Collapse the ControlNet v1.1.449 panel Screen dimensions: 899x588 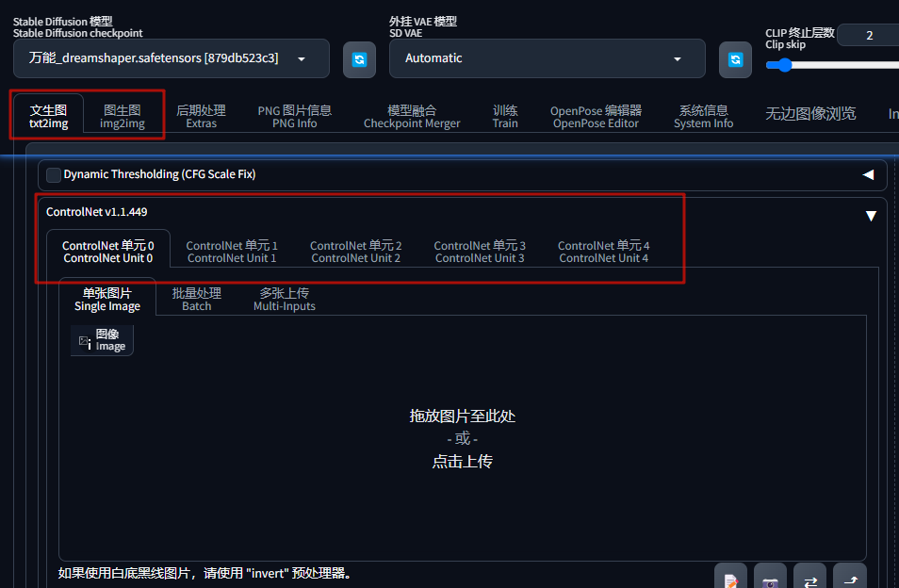coord(871,216)
